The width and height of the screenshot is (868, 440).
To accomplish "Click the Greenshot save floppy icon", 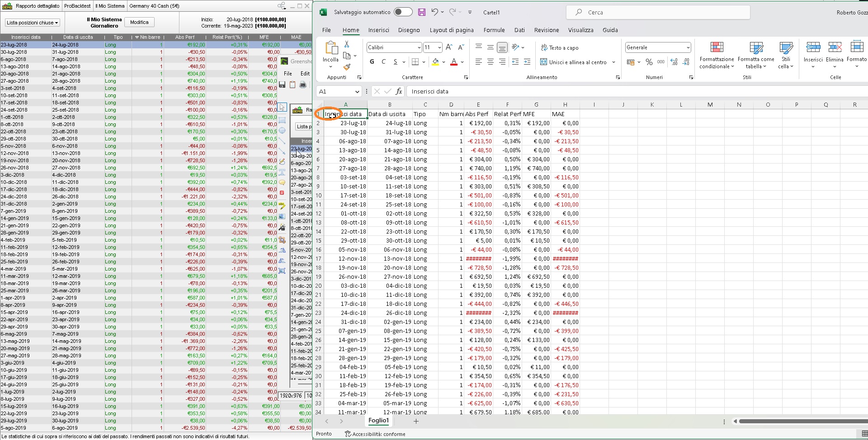I will 282,84.
